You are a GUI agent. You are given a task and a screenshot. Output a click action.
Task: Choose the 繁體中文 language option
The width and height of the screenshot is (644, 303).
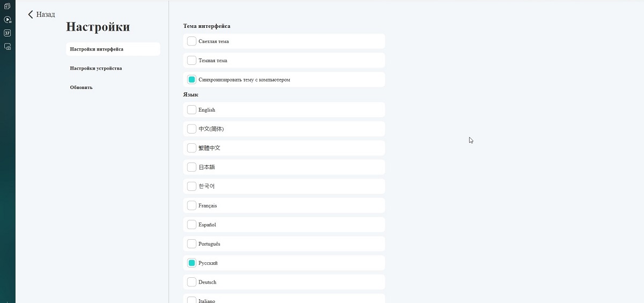pyautogui.click(x=192, y=148)
